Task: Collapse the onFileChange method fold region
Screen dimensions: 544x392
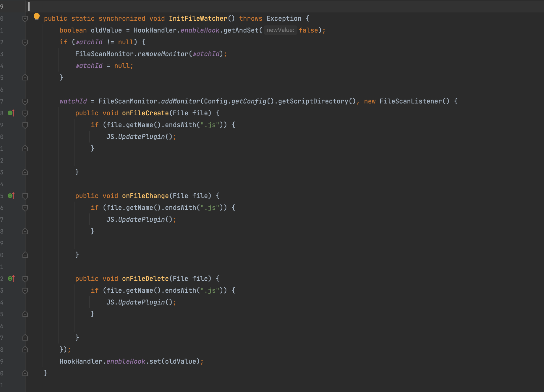Action: tap(25, 195)
